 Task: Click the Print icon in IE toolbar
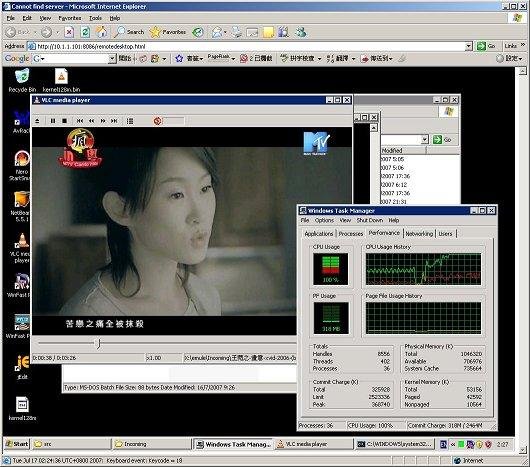point(237,32)
